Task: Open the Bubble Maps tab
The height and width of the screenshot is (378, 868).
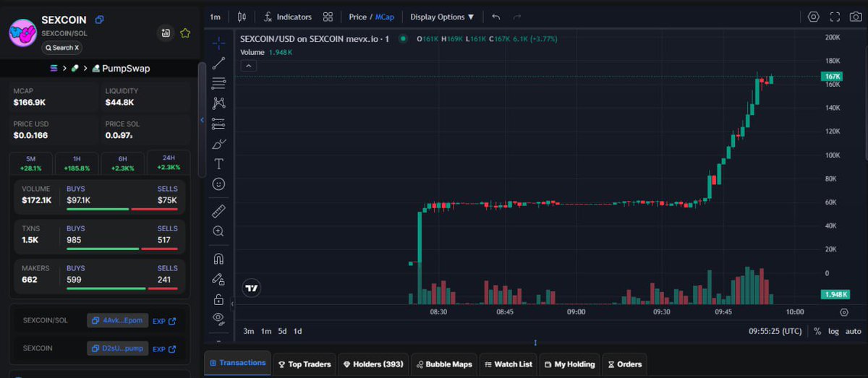Action: (444, 364)
